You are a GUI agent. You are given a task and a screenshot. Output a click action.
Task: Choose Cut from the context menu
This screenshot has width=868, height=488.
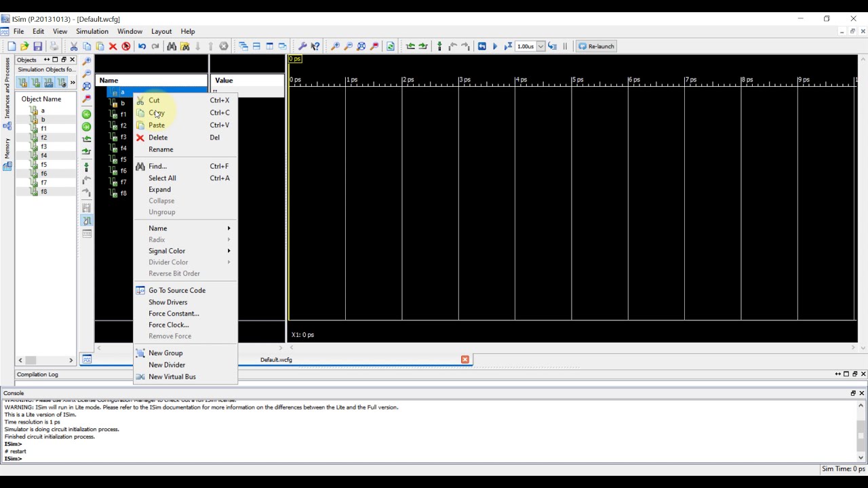[x=185, y=100]
